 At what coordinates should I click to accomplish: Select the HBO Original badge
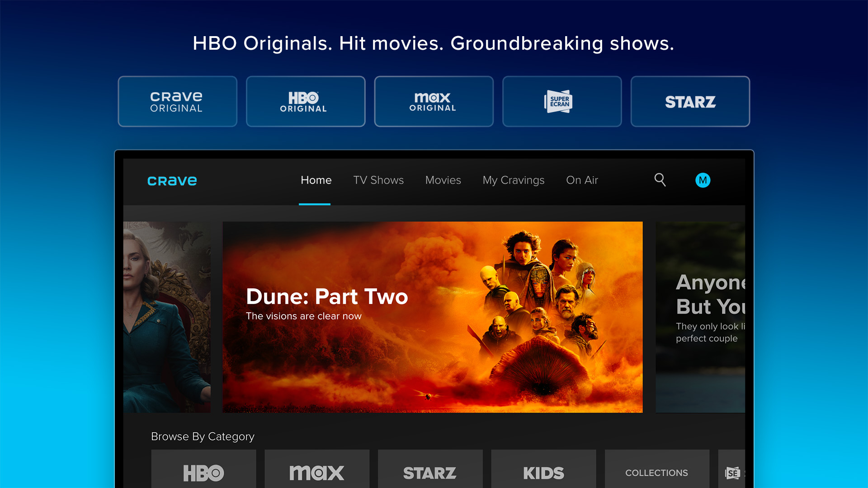pyautogui.click(x=306, y=102)
